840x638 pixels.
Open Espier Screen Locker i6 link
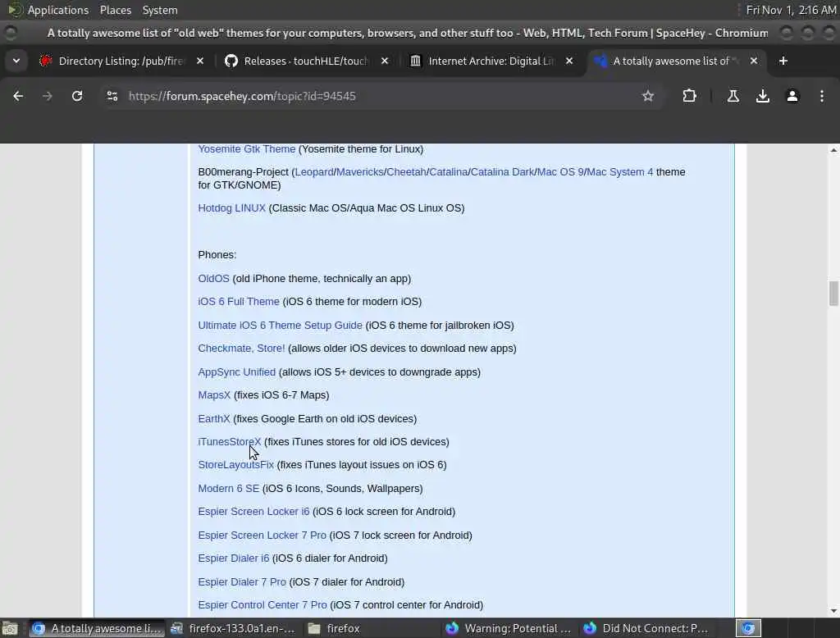tap(254, 512)
